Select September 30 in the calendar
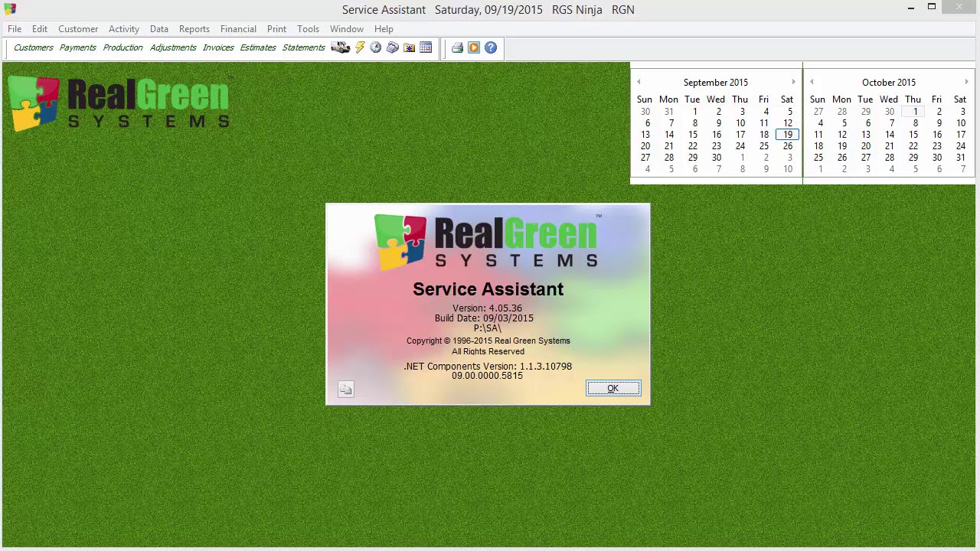980x551 pixels. (x=717, y=158)
